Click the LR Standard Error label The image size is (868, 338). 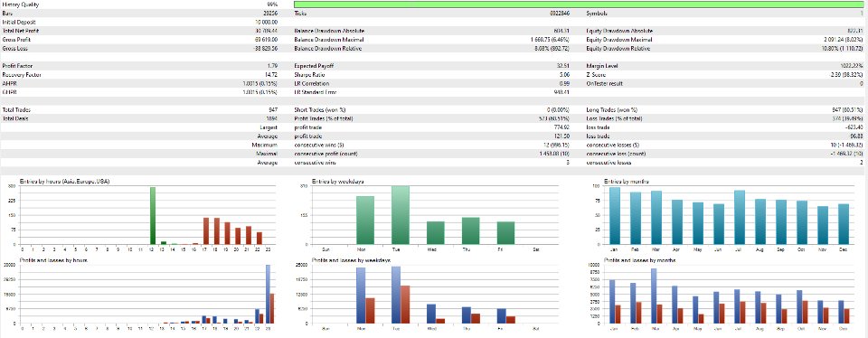point(315,93)
